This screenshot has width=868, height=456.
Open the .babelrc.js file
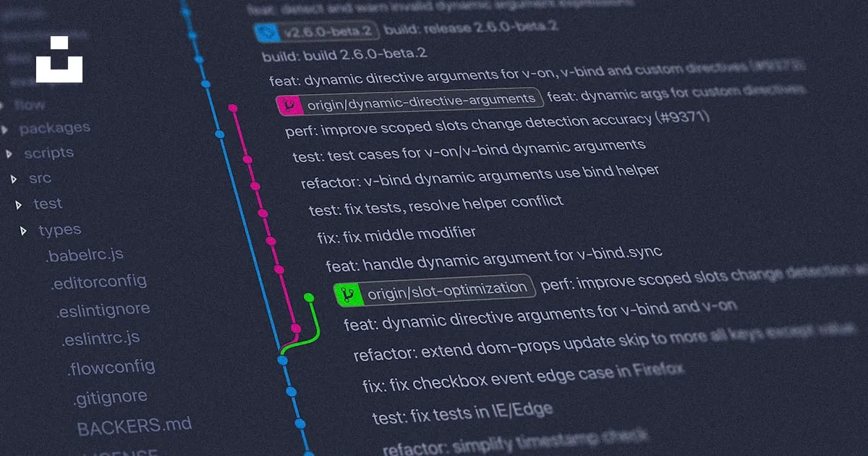point(84,255)
